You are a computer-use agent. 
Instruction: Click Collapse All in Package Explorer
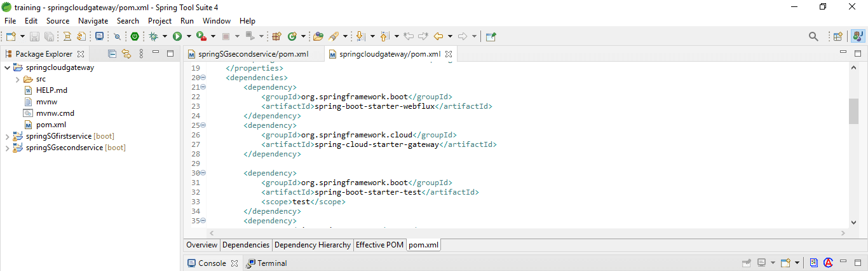(x=112, y=54)
